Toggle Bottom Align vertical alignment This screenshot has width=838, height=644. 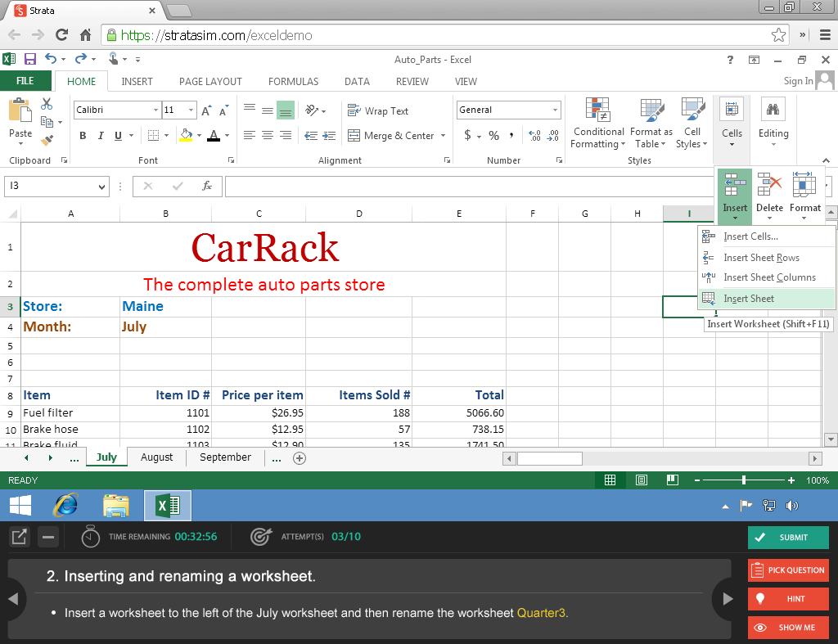[286, 110]
